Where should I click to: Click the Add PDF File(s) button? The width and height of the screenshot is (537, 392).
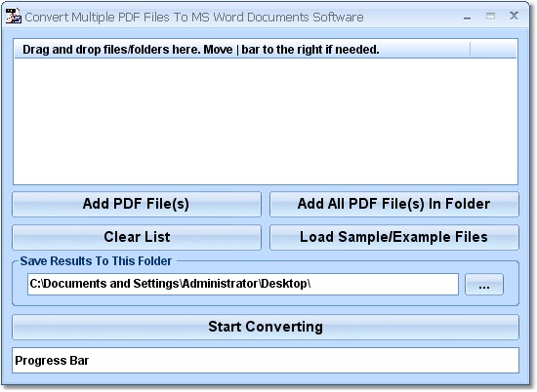pyautogui.click(x=137, y=204)
